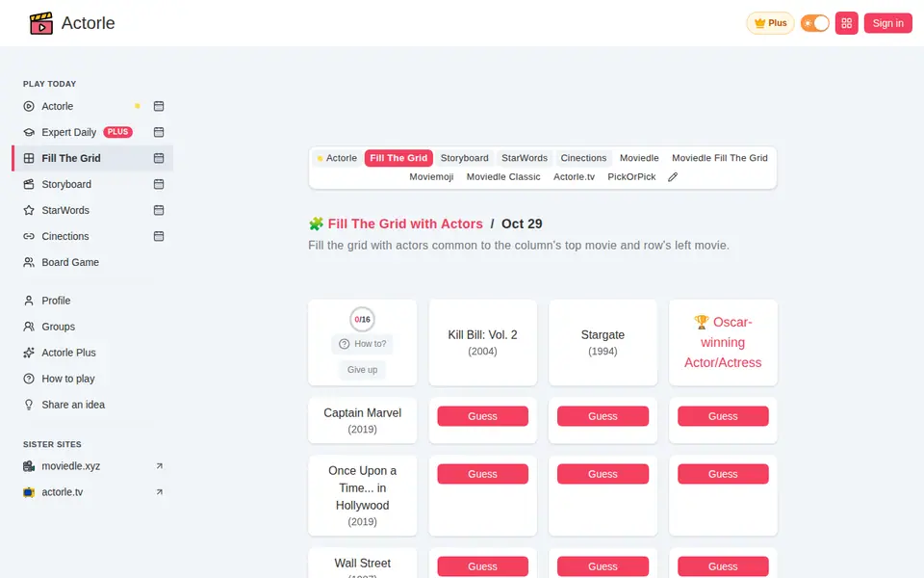The width and height of the screenshot is (924, 578).
Task: Guess Once Upon a Time and Stargate cell
Action: click(x=603, y=474)
